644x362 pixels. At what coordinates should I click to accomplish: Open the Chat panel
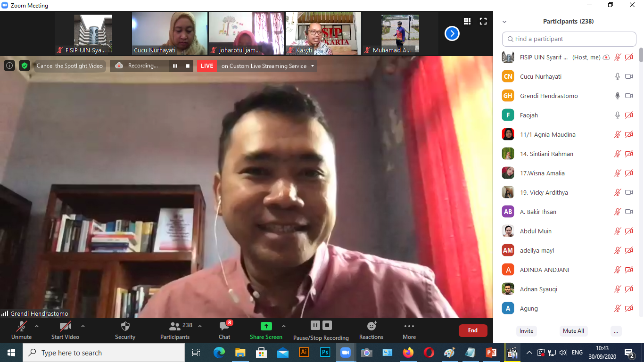coord(224,330)
